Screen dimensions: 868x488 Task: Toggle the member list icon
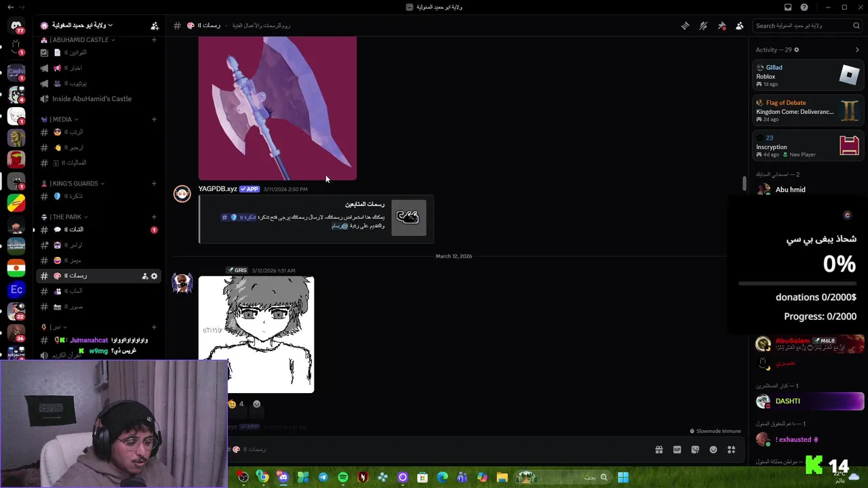[x=739, y=26]
